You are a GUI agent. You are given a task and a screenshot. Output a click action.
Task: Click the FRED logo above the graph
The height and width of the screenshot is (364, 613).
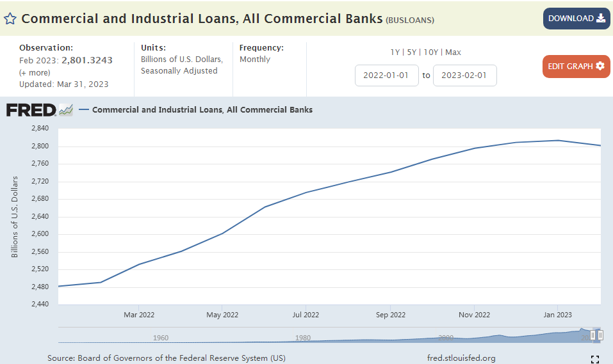point(31,110)
